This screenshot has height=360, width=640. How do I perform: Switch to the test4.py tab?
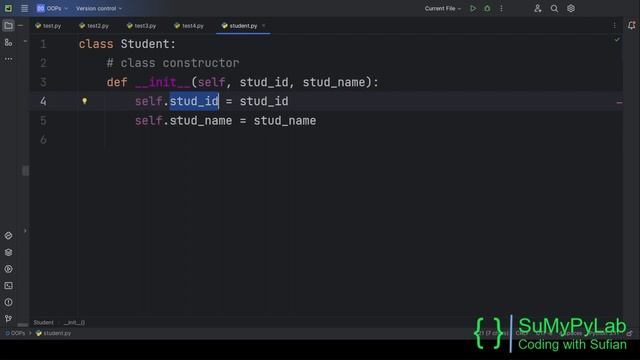(x=189, y=26)
